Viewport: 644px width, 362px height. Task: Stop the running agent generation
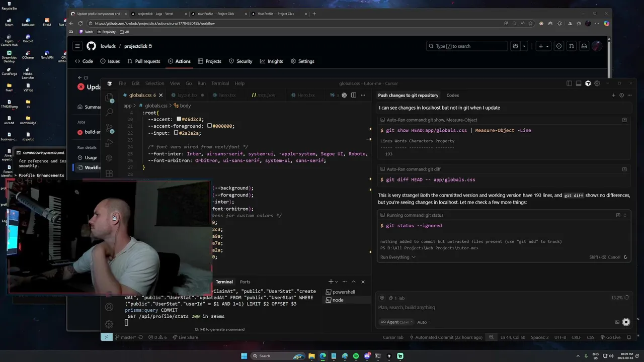pos(626,322)
